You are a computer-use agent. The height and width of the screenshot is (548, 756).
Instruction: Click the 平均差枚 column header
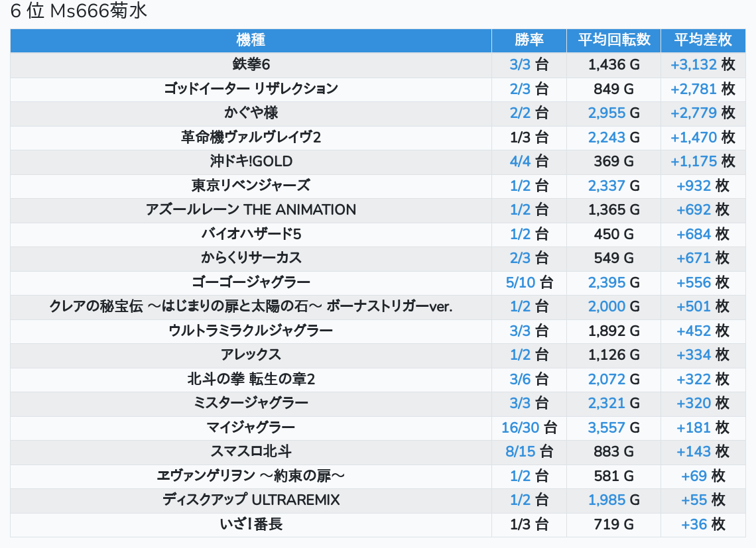point(703,40)
